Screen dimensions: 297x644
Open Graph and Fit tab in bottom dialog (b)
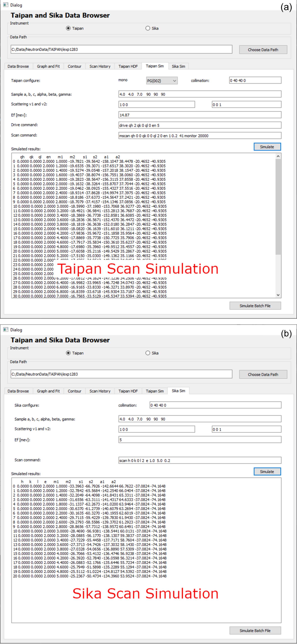point(48,391)
